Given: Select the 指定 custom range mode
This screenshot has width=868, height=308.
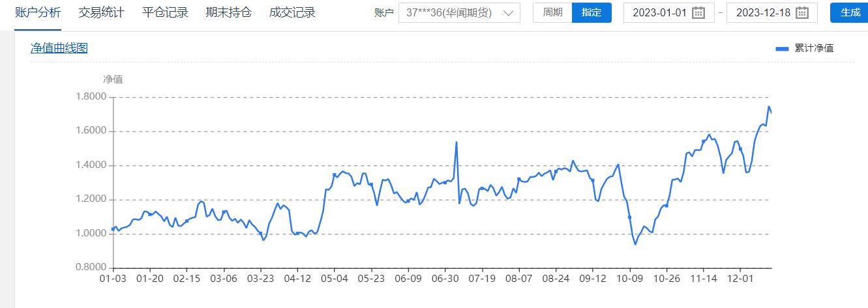Looking at the screenshot, I should point(591,12).
